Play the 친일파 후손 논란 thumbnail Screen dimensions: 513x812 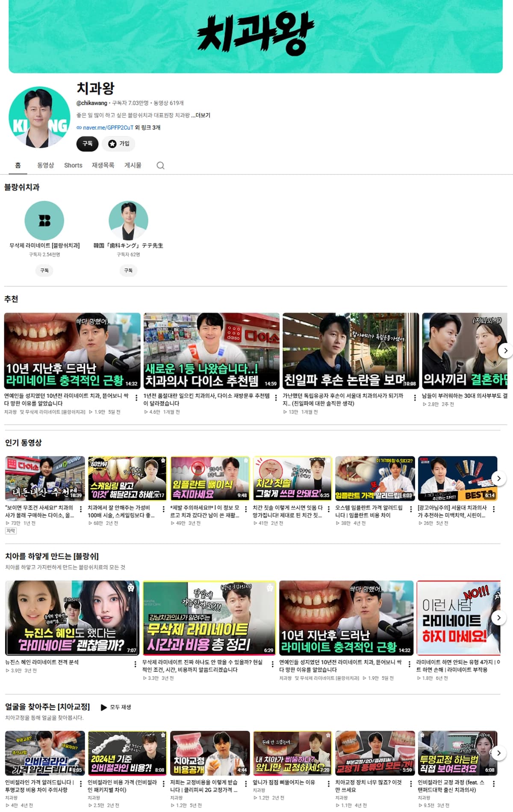[x=351, y=351]
